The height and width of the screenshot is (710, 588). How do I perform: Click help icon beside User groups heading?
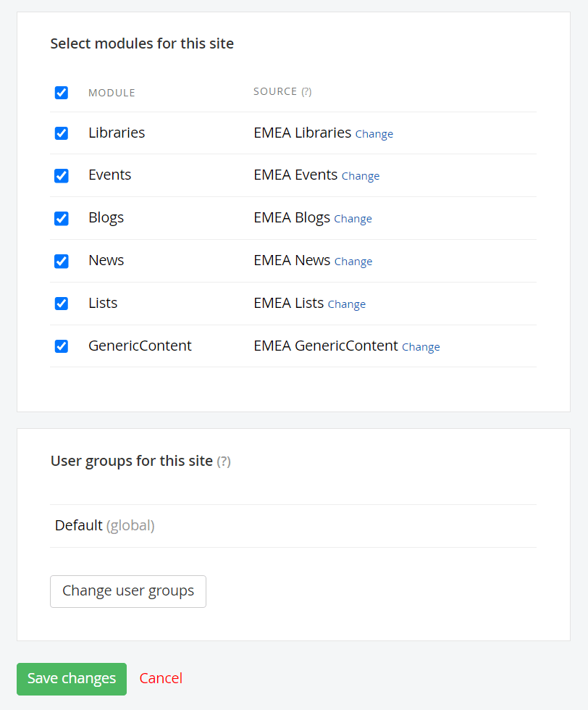click(x=224, y=461)
